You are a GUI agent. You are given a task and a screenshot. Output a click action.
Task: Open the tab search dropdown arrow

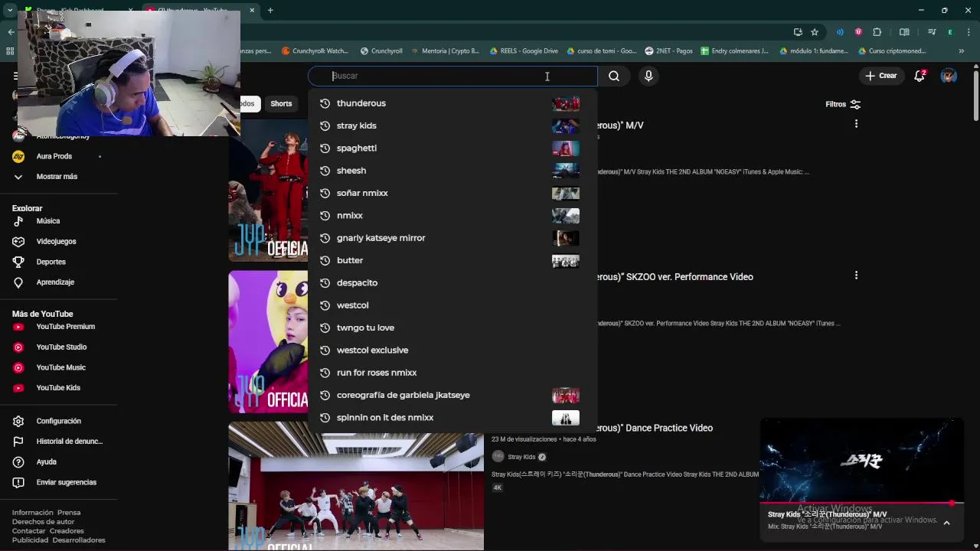pyautogui.click(x=10, y=11)
